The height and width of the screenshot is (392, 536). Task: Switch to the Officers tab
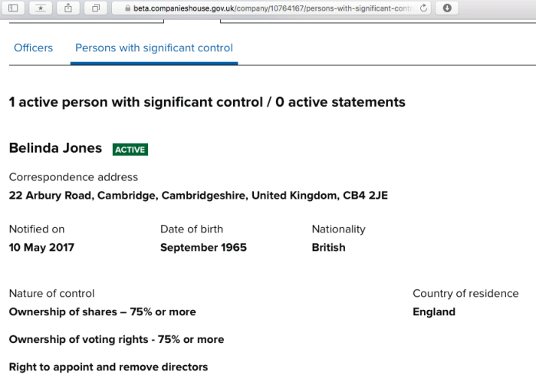pyautogui.click(x=34, y=48)
